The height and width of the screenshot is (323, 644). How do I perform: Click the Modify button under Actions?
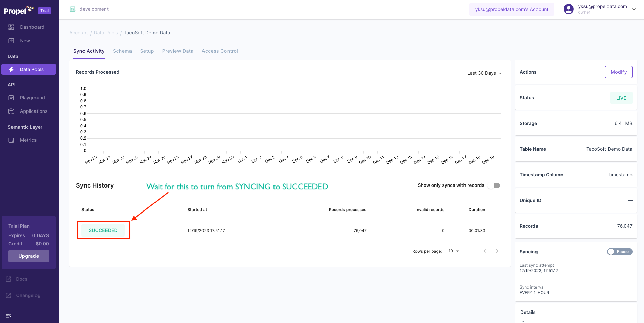pos(618,72)
